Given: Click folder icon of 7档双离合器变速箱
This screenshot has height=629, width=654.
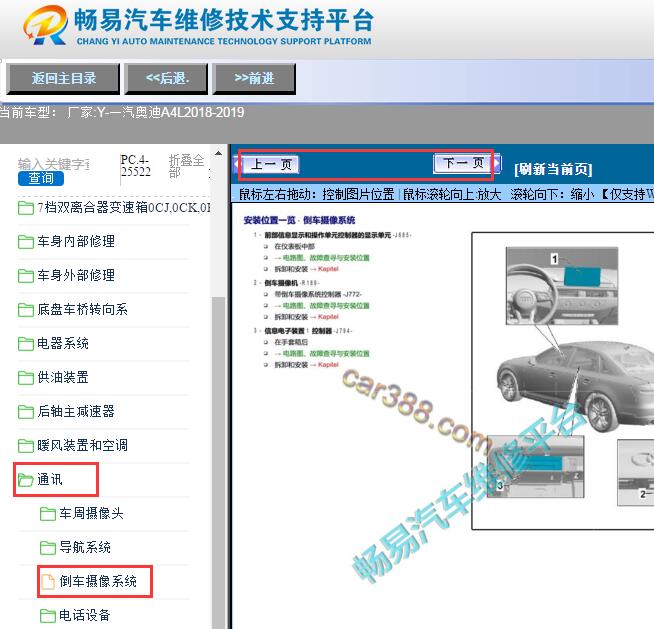Looking at the screenshot, I should [26, 208].
